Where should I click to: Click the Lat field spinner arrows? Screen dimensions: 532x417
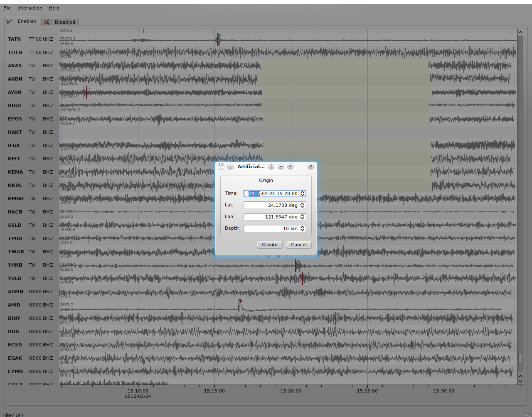(x=303, y=205)
